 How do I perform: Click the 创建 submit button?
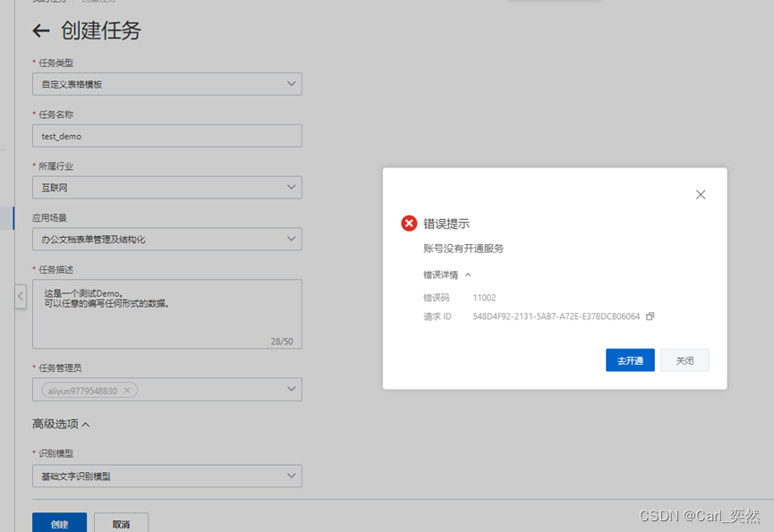point(58,525)
